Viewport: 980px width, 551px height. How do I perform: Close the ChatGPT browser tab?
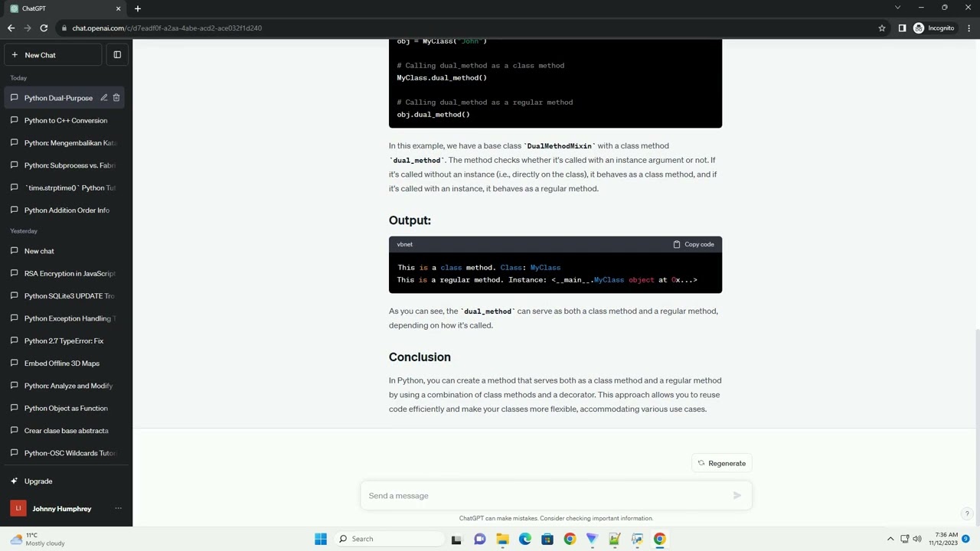click(x=118, y=8)
